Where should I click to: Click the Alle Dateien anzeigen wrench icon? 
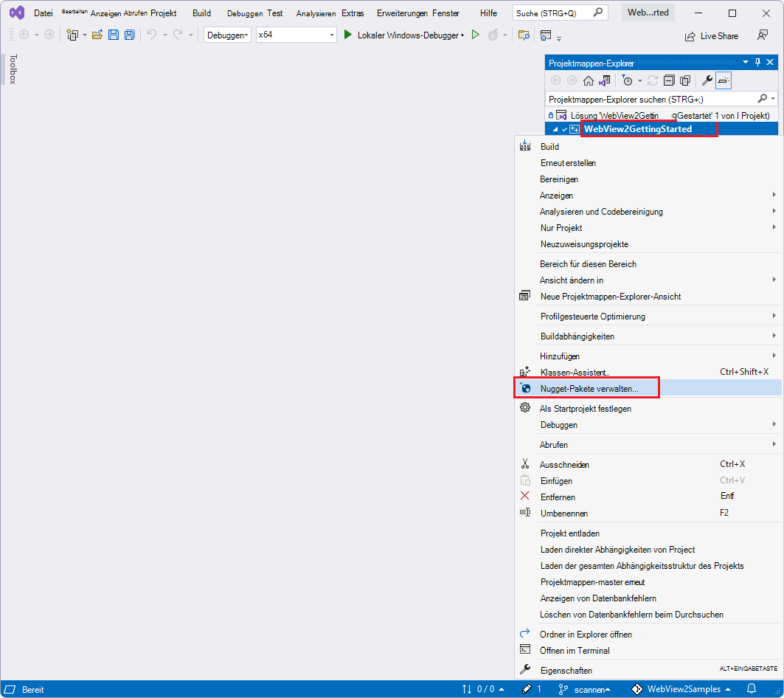[707, 79]
